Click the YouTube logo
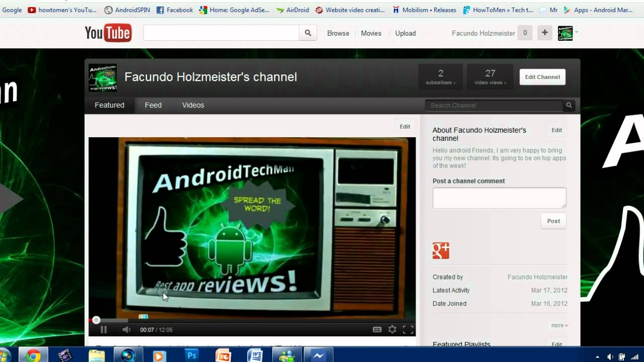This screenshot has width=644, height=362. tap(108, 33)
